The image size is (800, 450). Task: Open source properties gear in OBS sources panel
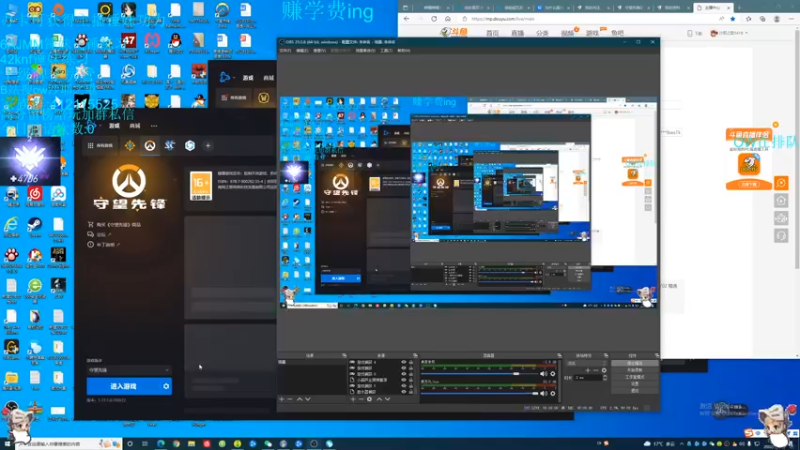tap(369, 399)
